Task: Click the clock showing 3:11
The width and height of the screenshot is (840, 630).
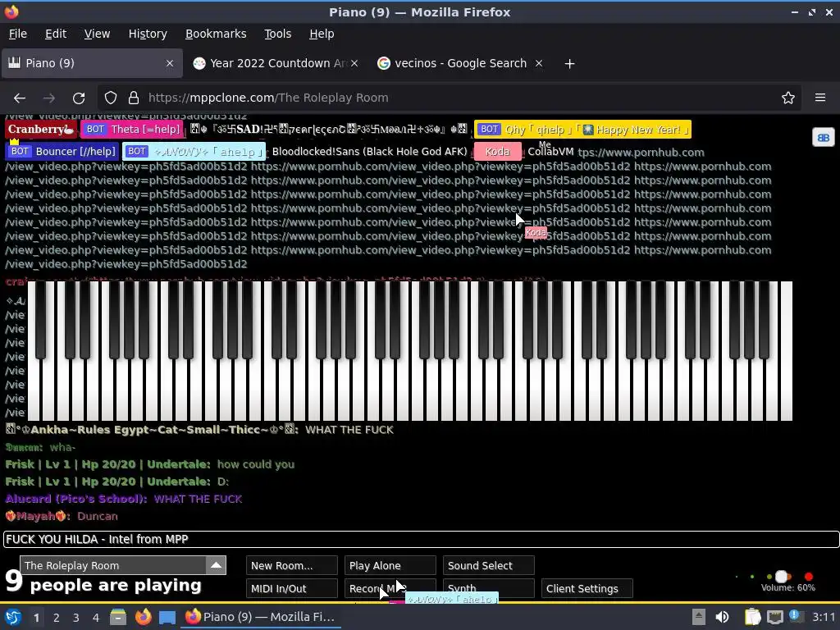Action: point(824,617)
